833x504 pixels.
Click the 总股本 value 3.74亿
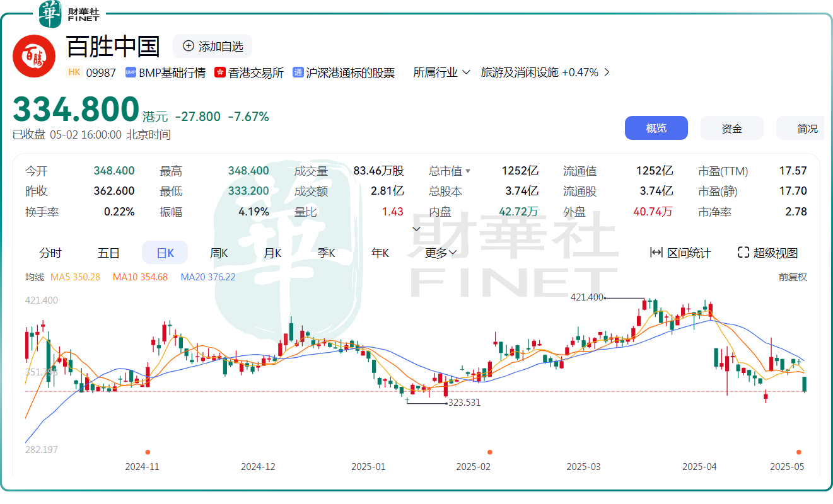(x=522, y=191)
